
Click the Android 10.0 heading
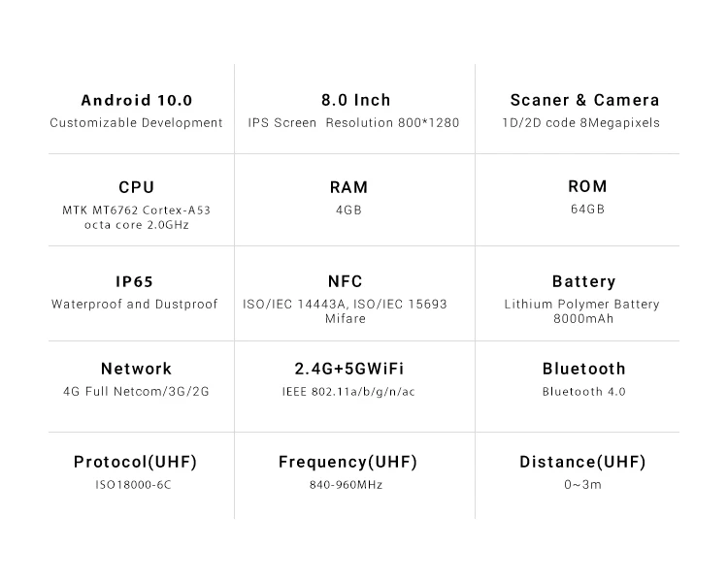[x=136, y=100]
